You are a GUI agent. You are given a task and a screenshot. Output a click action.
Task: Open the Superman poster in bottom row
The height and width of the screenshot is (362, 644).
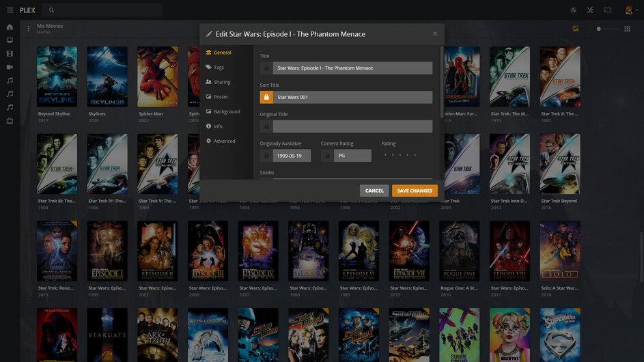click(x=560, y=335)
